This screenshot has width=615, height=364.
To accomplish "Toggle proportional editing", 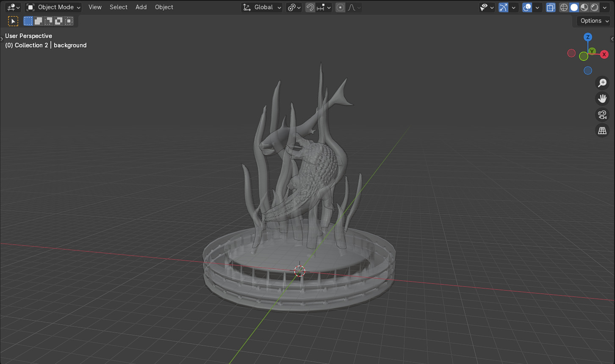I will tap(340, 7).
